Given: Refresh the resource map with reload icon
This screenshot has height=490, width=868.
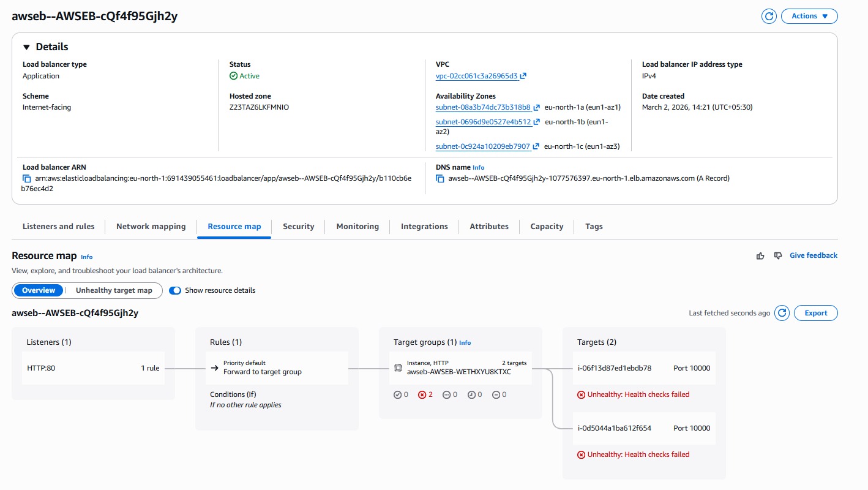Looking at the screenshot, I should coord(782,313).
